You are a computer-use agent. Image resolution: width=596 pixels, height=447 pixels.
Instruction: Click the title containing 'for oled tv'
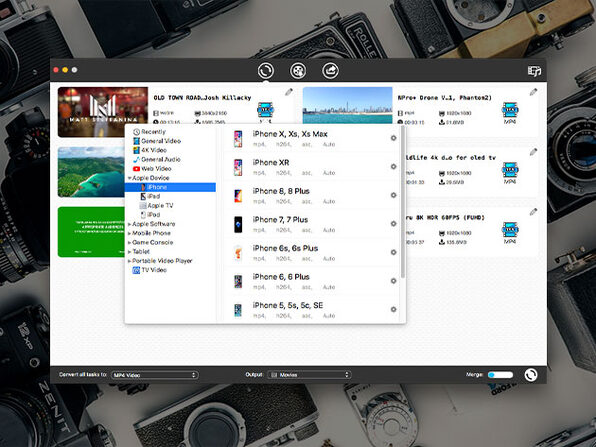[450, 157]
